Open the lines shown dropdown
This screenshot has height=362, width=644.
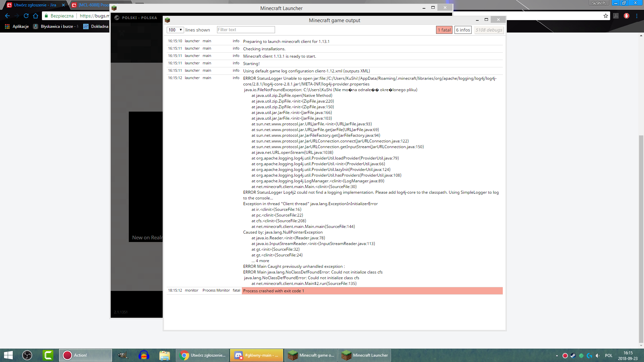coord(175,30)
